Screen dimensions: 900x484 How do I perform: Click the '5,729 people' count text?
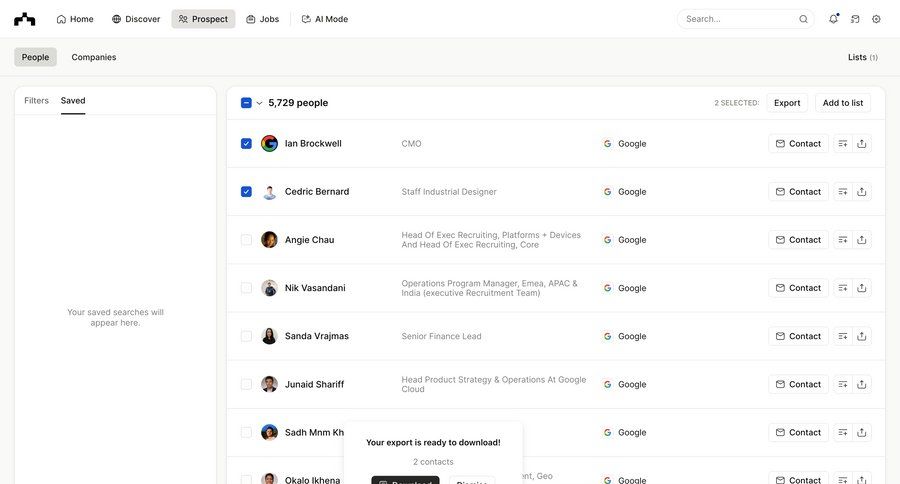pyautogui.click(x=298, y=103)
